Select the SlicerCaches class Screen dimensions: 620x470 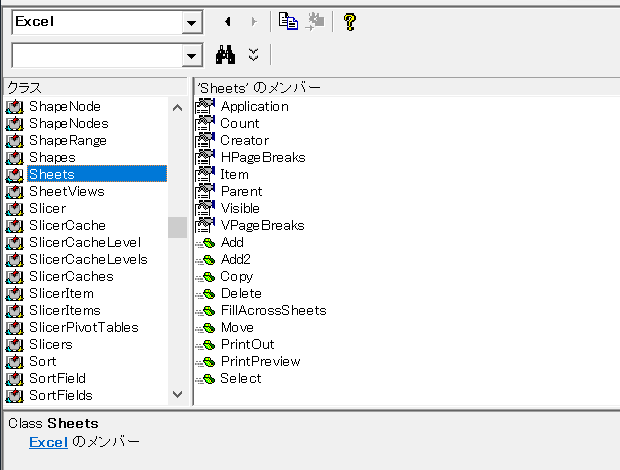[71, 276]
